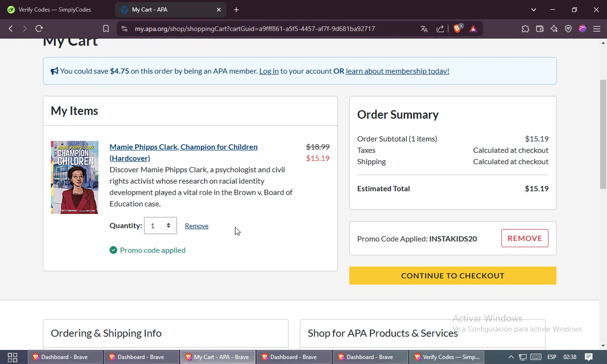Click Shop for APA Products & Services heading

[x=383, y=333]
